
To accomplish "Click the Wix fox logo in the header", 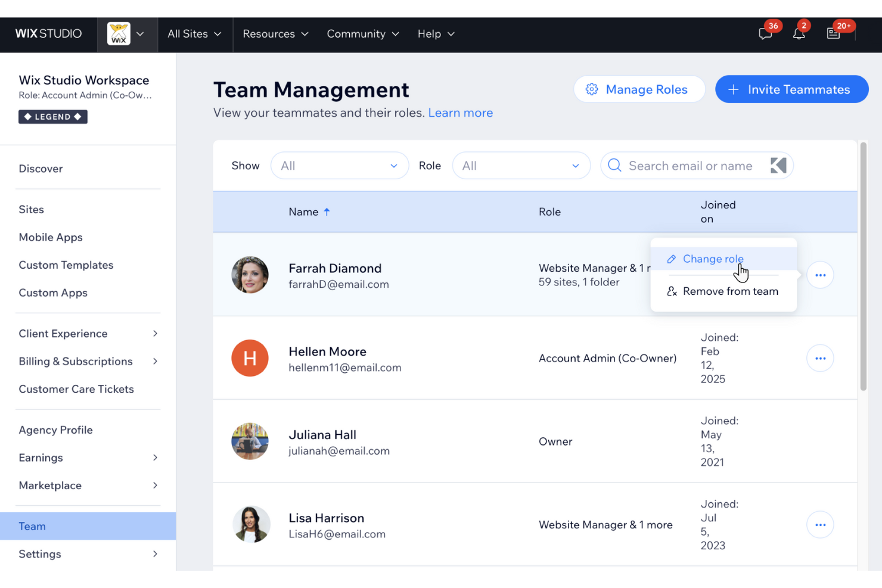I will point(120,33).
